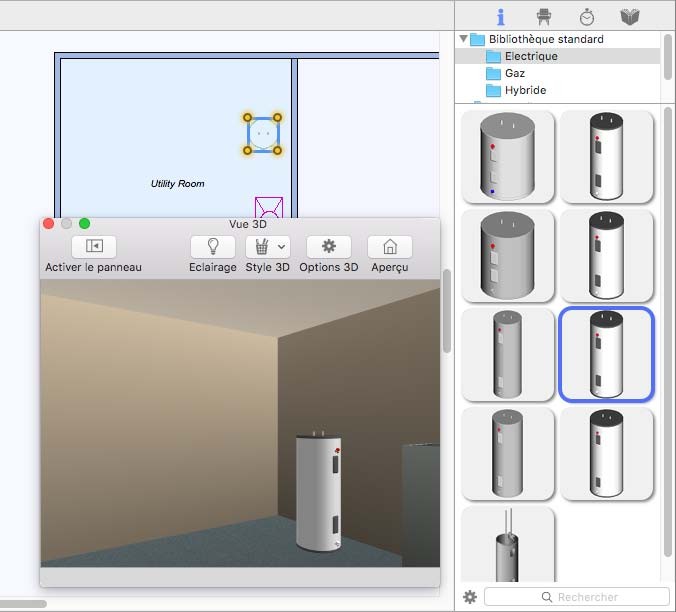Image resolution: width=676 pixels, height=612 pixels.
Task: Open the Style 3D dropdown
Action: click(267, 247)
